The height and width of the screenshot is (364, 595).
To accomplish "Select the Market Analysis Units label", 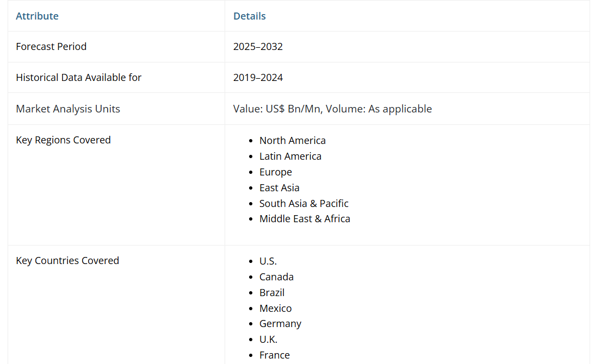I will (68, 109).
